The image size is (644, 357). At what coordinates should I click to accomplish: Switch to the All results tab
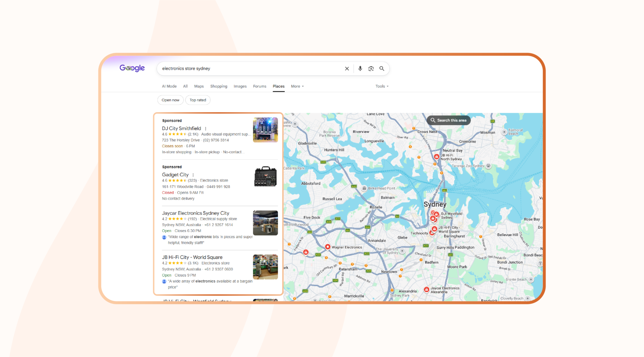coord(185,86)
